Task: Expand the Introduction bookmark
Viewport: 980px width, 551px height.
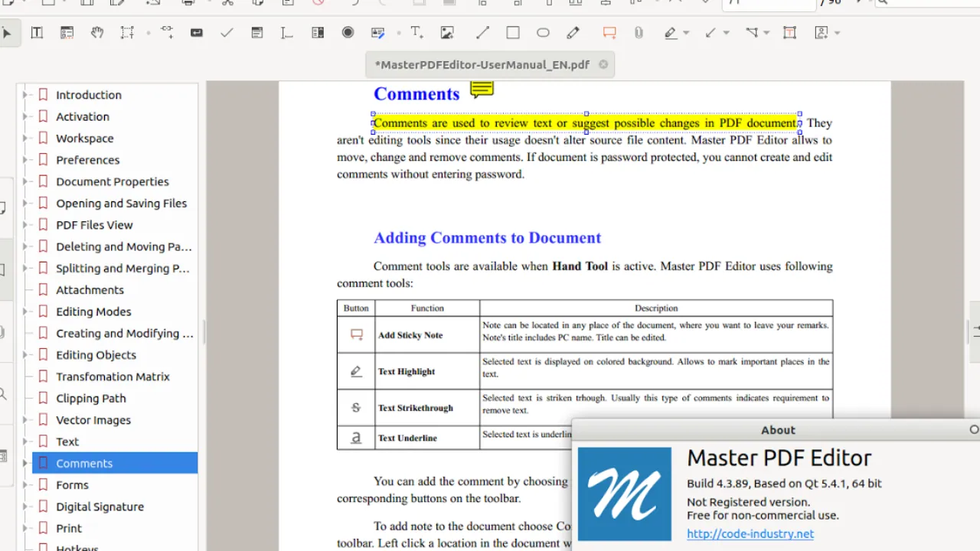Action: [x=24, y=95]
